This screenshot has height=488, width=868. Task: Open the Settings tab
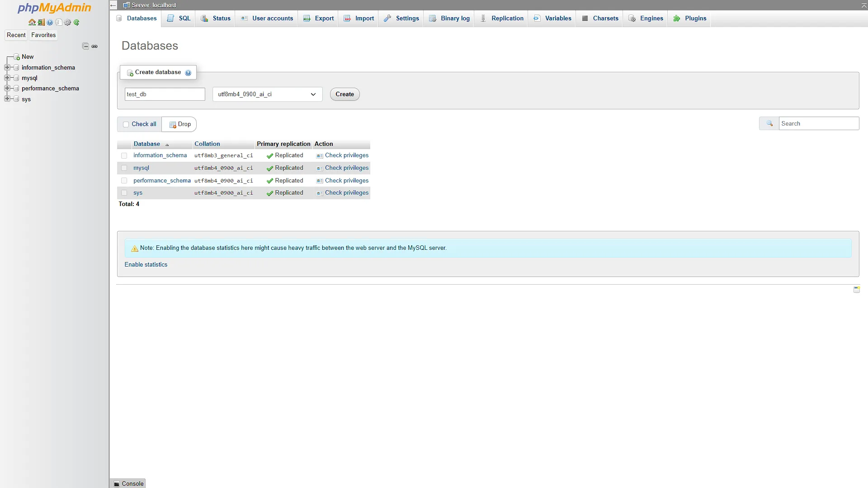click(401, 19)
